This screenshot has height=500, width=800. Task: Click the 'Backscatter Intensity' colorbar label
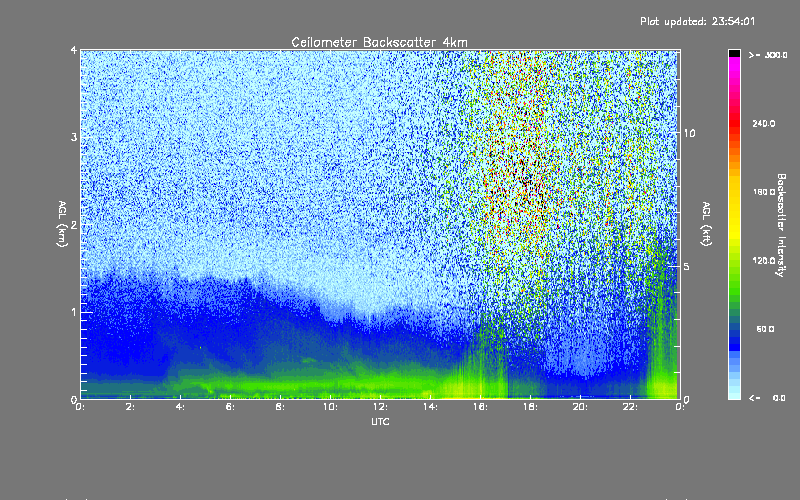(781, 225)
